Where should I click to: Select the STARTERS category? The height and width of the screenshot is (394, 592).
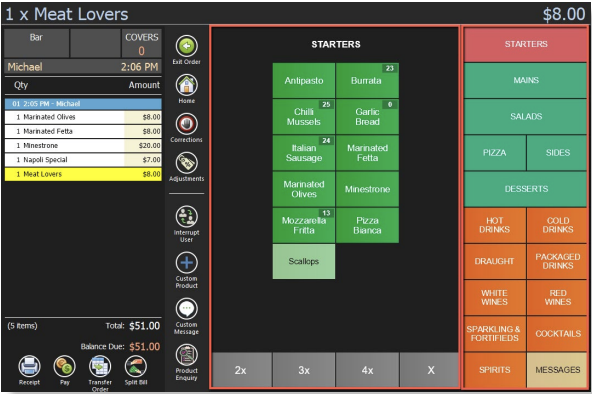[x=526, y=45]
